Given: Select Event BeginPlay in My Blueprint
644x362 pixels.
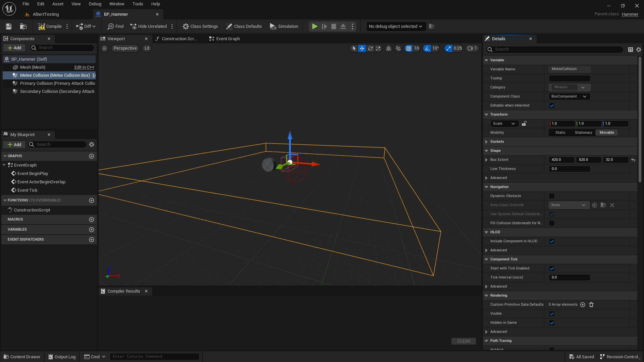Looking at the screenshot, I should (x=32, y=173).
